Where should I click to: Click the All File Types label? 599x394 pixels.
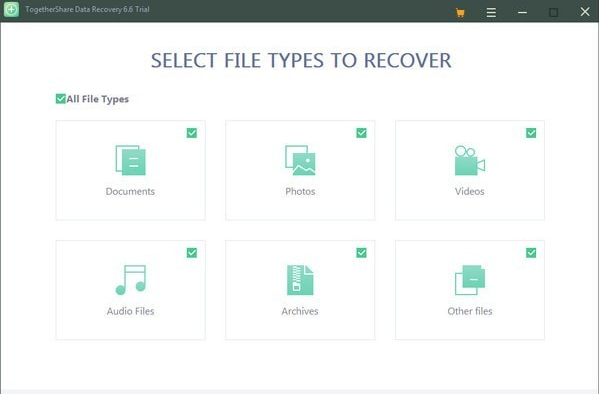(x=98, y=99)
